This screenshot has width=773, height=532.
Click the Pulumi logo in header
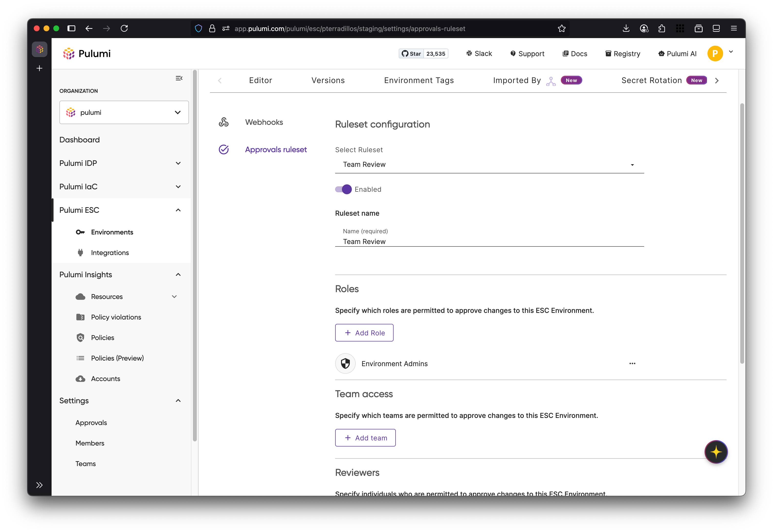[87, 54]
